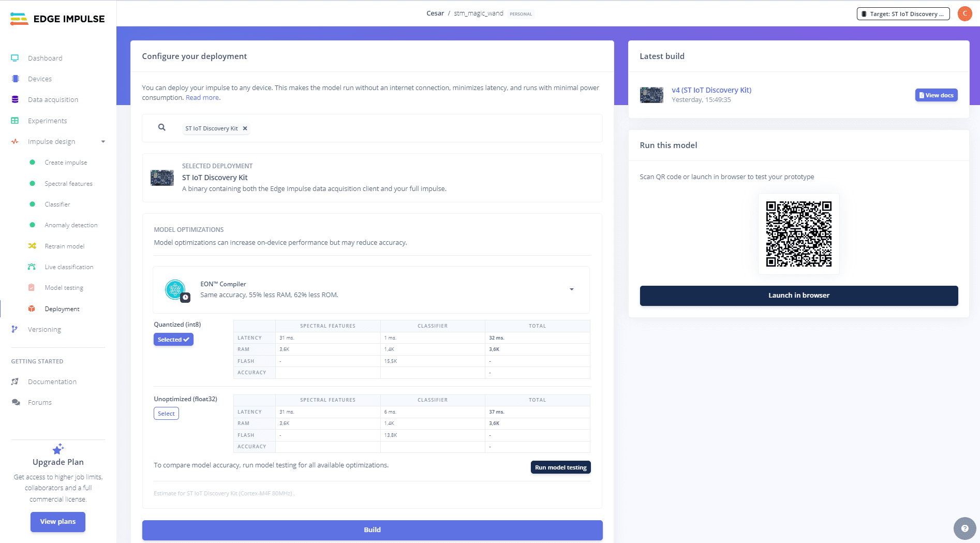980x543 pixels.
Task: Click the Documentation rocket icon
Action: 15,381
